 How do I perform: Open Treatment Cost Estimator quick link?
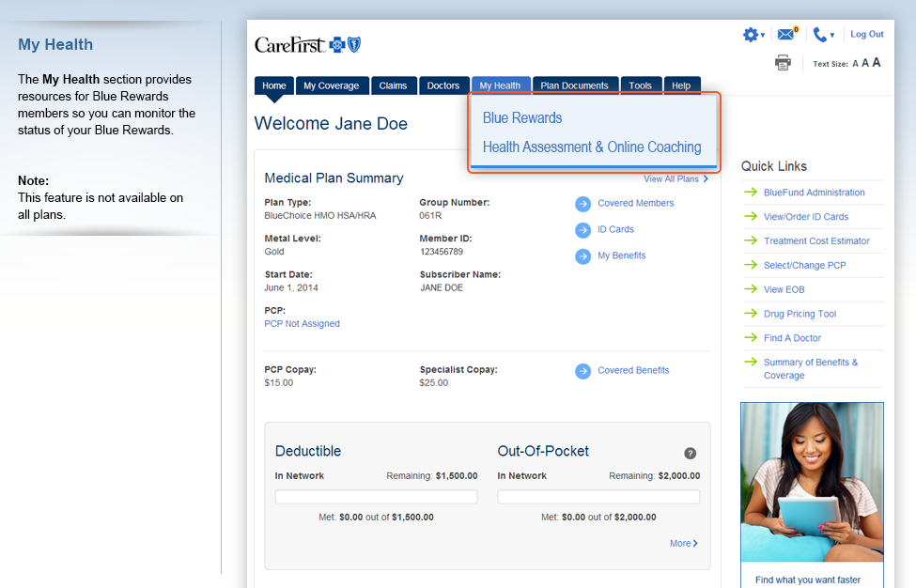point(816,241)
